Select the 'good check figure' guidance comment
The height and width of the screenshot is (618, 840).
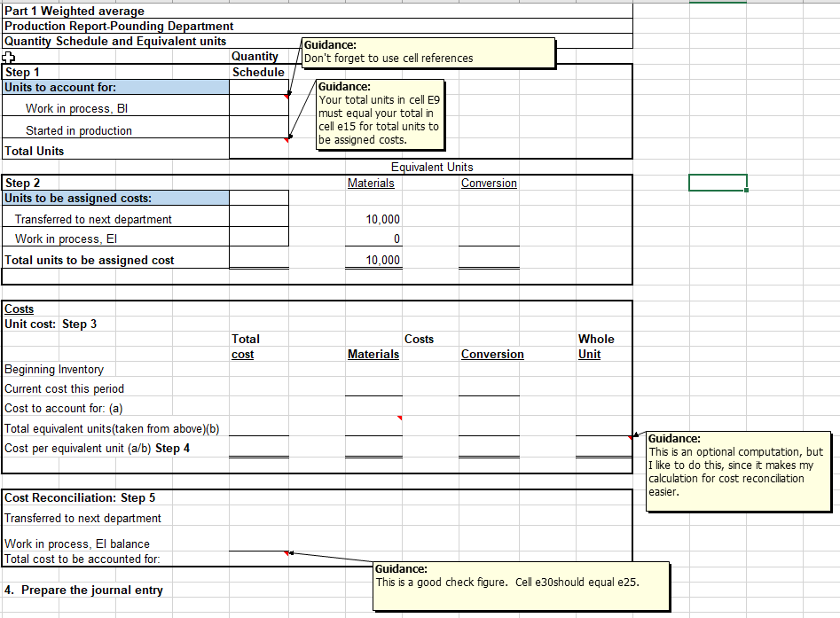[522, 586]
